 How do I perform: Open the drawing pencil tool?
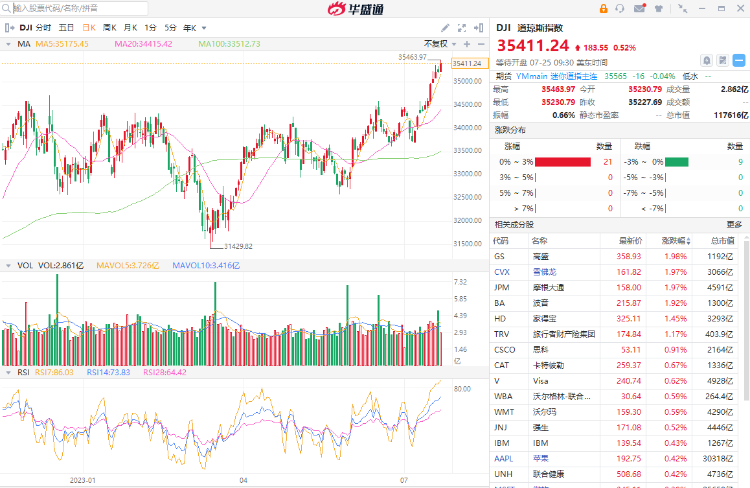click(445, 28)
